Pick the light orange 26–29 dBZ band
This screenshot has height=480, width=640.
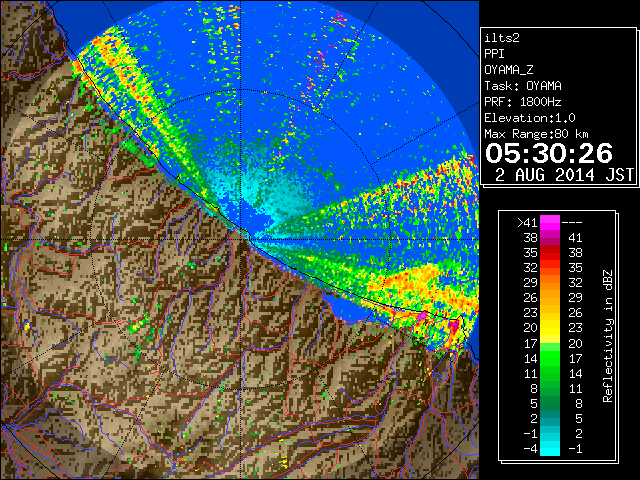coord(550,298)
